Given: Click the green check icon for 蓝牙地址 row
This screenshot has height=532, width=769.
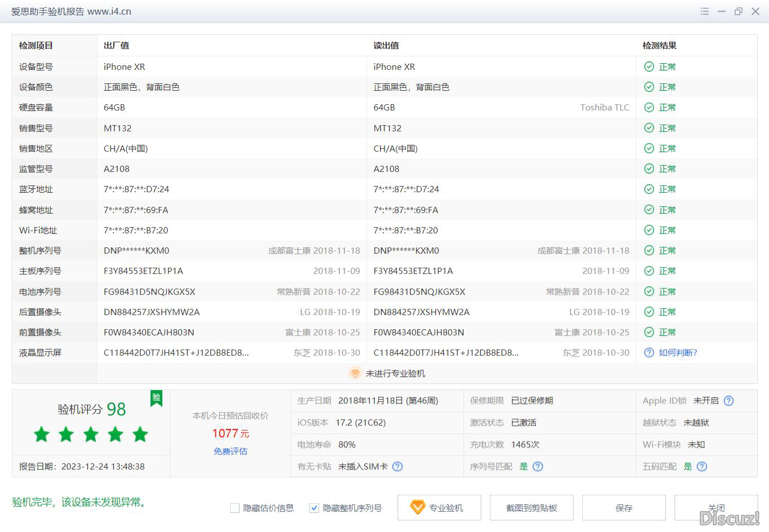Looking at the screenshot, I should (649, 189).
